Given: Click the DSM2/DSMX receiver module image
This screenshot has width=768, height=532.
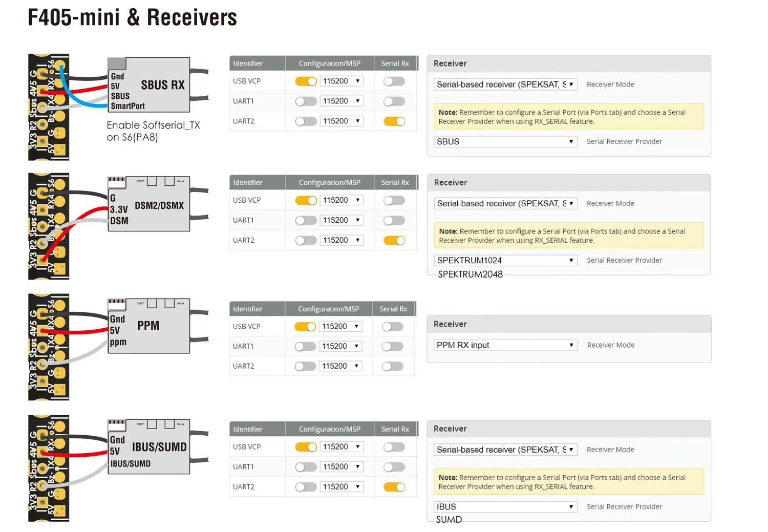Looking at the screenshot, I should tap(148, 204).
